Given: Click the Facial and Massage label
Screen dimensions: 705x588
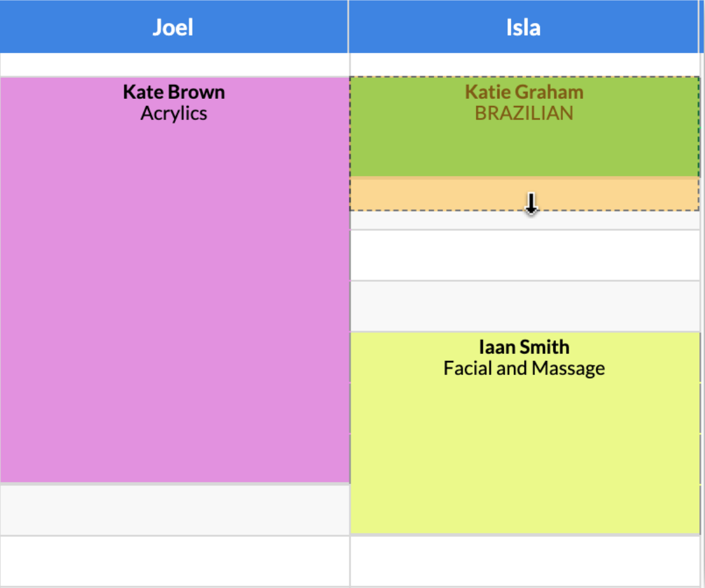Looking at the screenshot, I should [524, 368].
